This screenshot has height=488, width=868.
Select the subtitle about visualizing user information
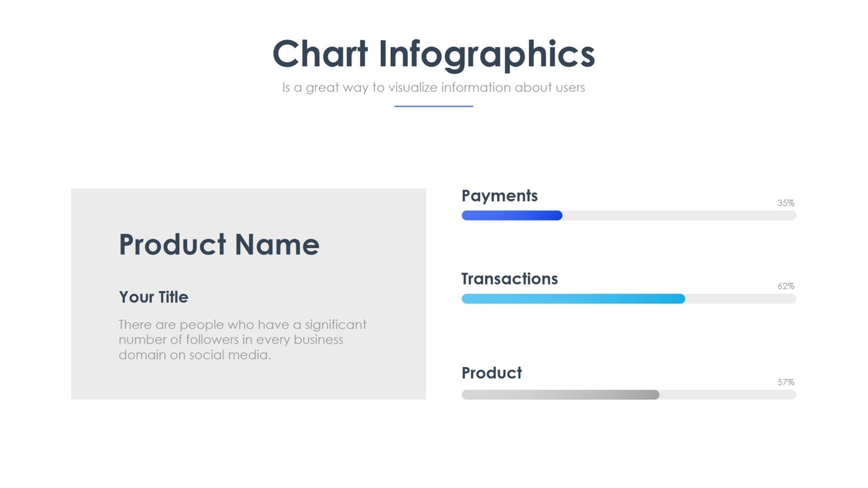[x=434, y=87]
